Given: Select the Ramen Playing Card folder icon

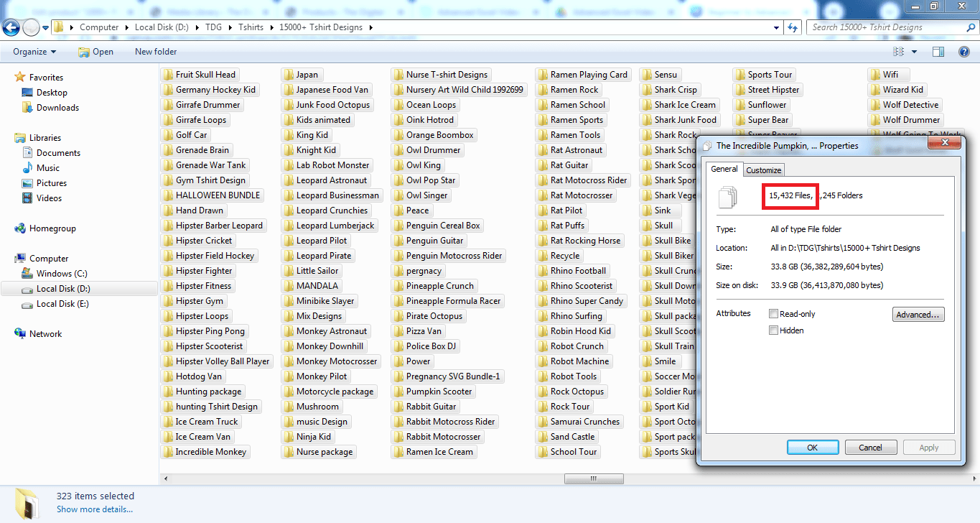Looking at the screenshot, I should point(542,75).
